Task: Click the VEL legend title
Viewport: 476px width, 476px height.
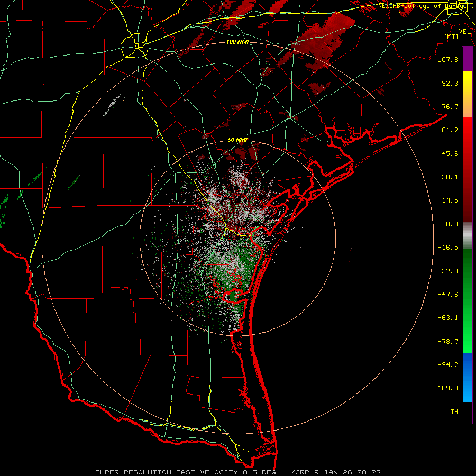Action: point(464,31)
